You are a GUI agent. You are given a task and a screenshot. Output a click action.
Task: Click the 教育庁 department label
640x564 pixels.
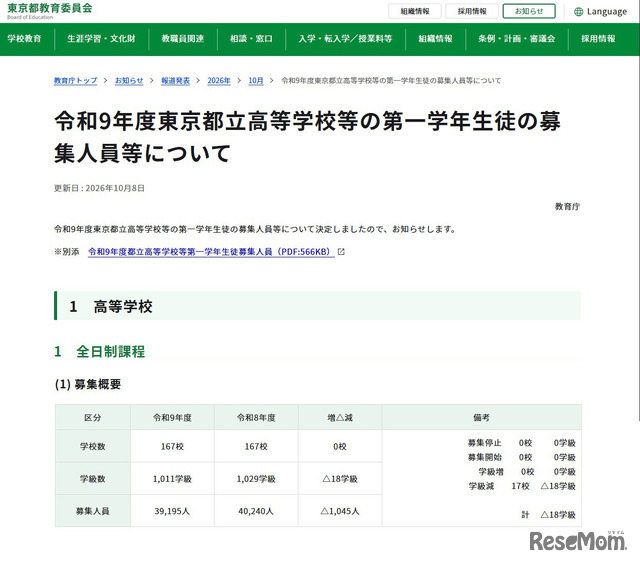click(567, 207)
